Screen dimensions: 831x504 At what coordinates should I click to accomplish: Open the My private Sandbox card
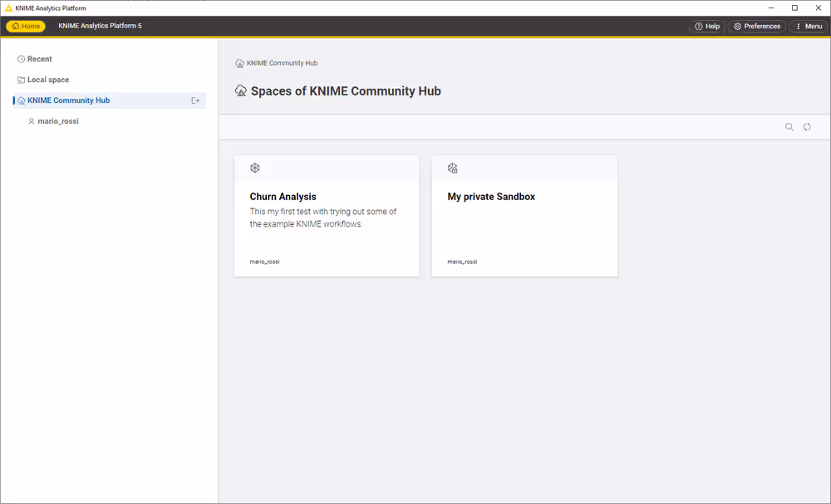pyautogui.click(x=524, y=216)
